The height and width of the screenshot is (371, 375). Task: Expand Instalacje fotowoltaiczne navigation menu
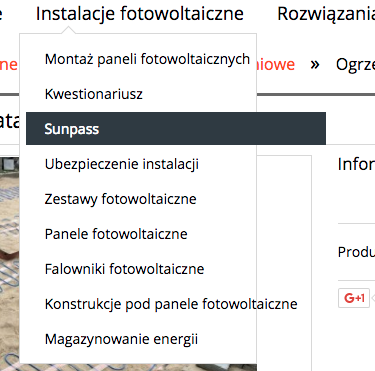pos(140,14)
